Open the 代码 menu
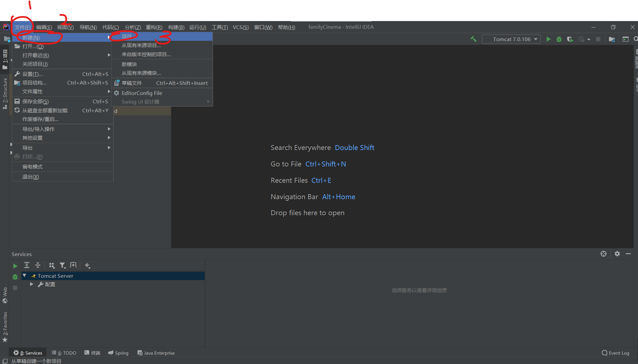The height and width of the screenshot is (364, 638). click(110, 27)
